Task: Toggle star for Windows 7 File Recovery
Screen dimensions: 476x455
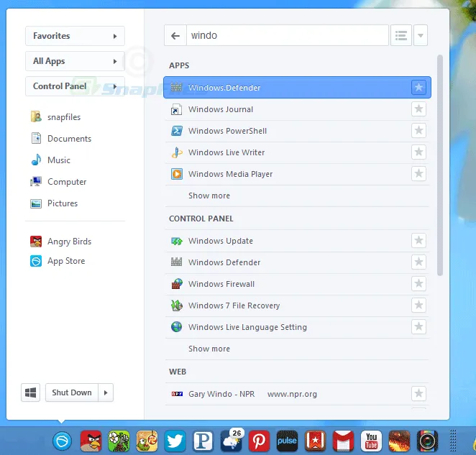Action: pos(418,305)
